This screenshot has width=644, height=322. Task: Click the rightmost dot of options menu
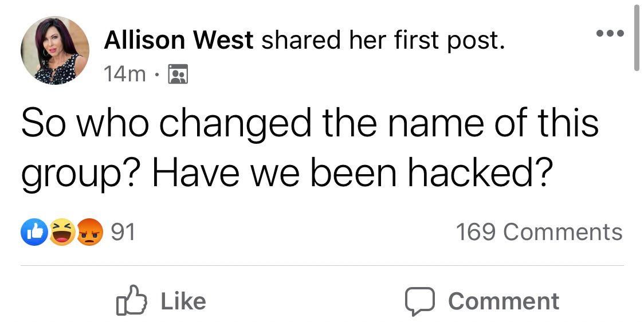(621, 33)
